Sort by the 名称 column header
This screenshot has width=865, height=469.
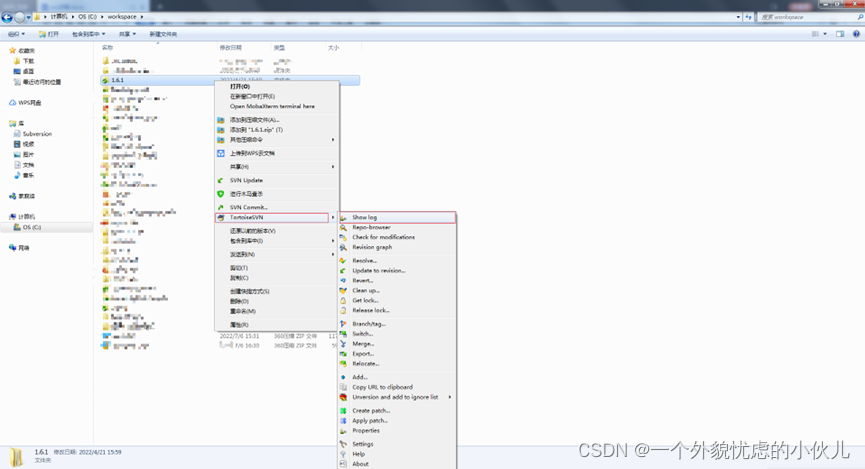(x=108, y=48)
